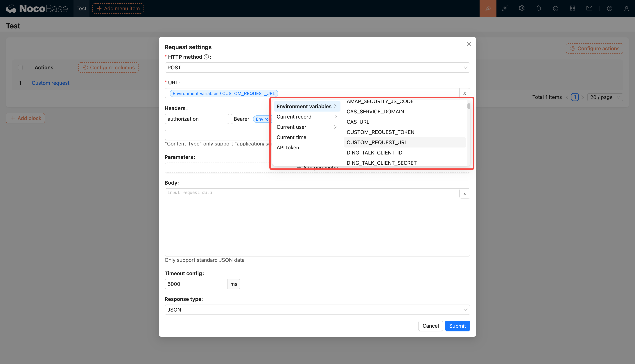Click the help question mark icon
This screenshot has height=364, width=635.
coord(609,8)
